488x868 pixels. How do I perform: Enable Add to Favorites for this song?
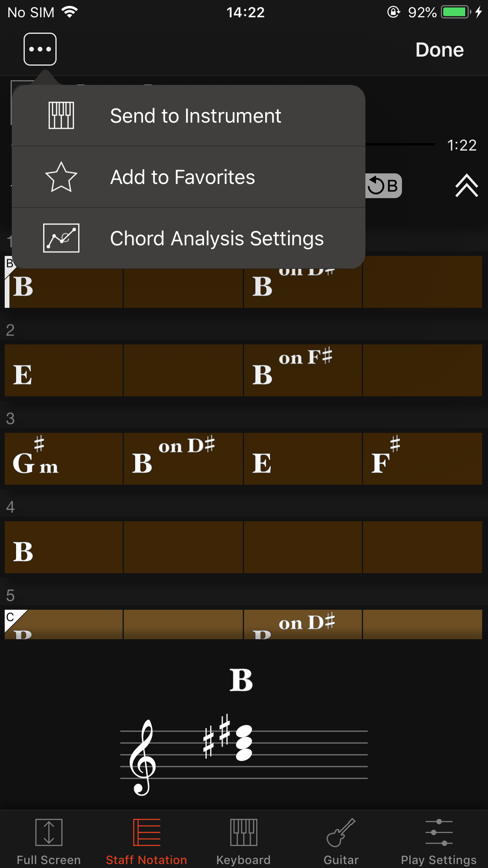click(x=182, y=177)
